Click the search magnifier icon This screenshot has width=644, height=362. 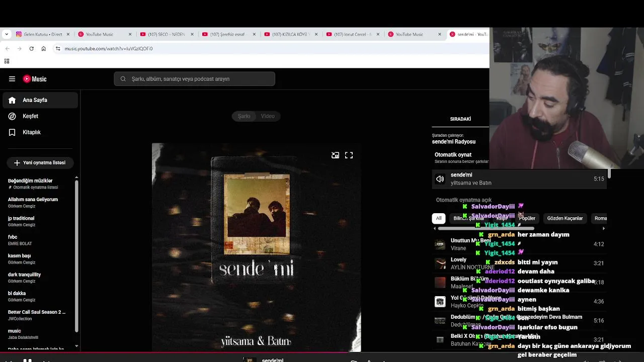click(123, 79)
